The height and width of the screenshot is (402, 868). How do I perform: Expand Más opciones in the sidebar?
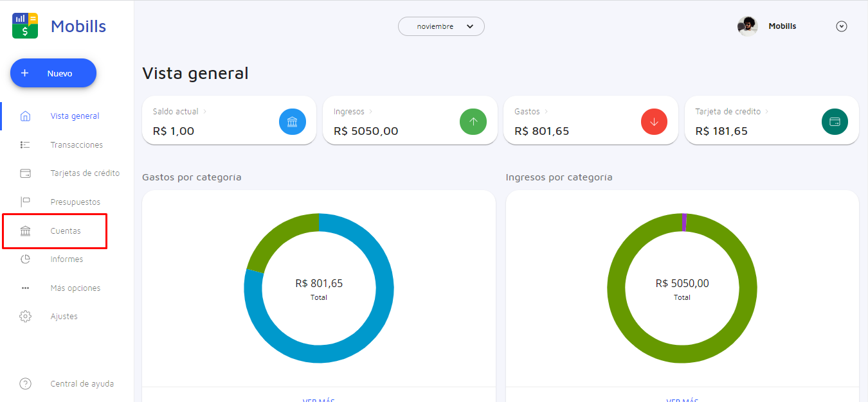point(75,288)
